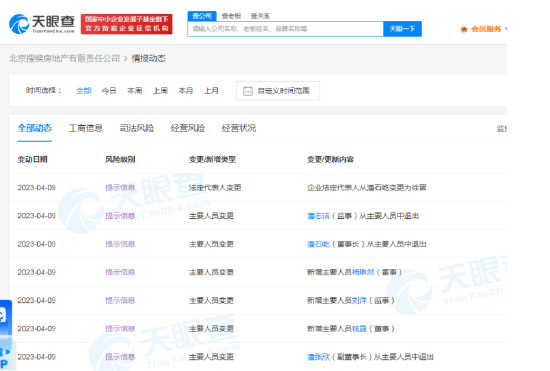This screenshot has width=550, height=371.
Task: Open the 潘张欣 (副董事长) name link
Action: point(318,357)
